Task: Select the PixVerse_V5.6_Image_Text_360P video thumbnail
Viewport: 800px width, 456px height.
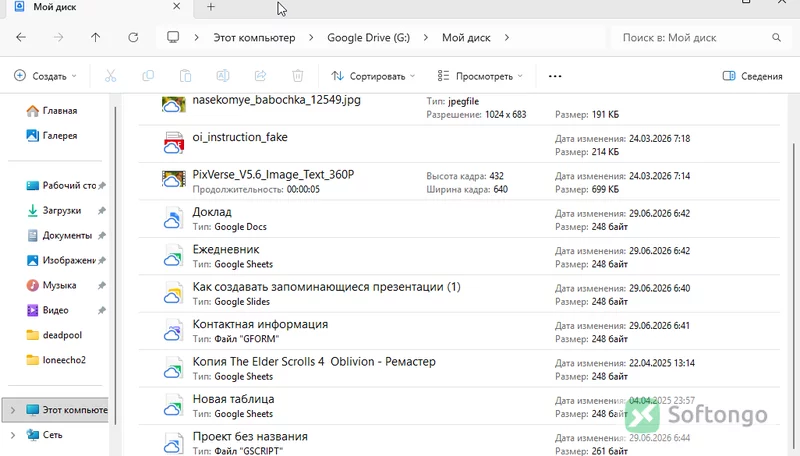Action: click(x=173, y=179)
